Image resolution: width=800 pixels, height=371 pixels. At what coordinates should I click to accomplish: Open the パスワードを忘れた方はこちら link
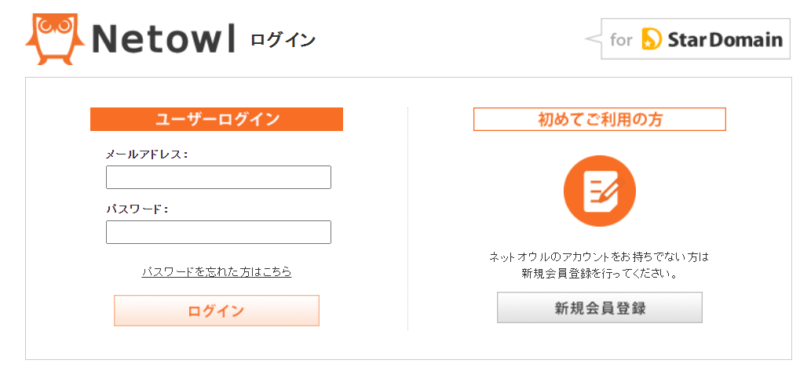pyautogui.click(x=217, y=272)
